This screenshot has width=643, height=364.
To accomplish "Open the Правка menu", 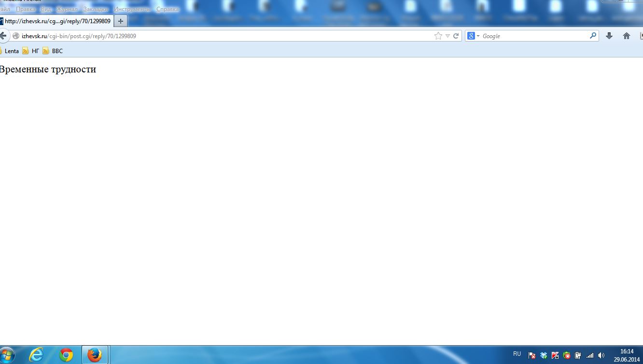I will click(25, 9).
